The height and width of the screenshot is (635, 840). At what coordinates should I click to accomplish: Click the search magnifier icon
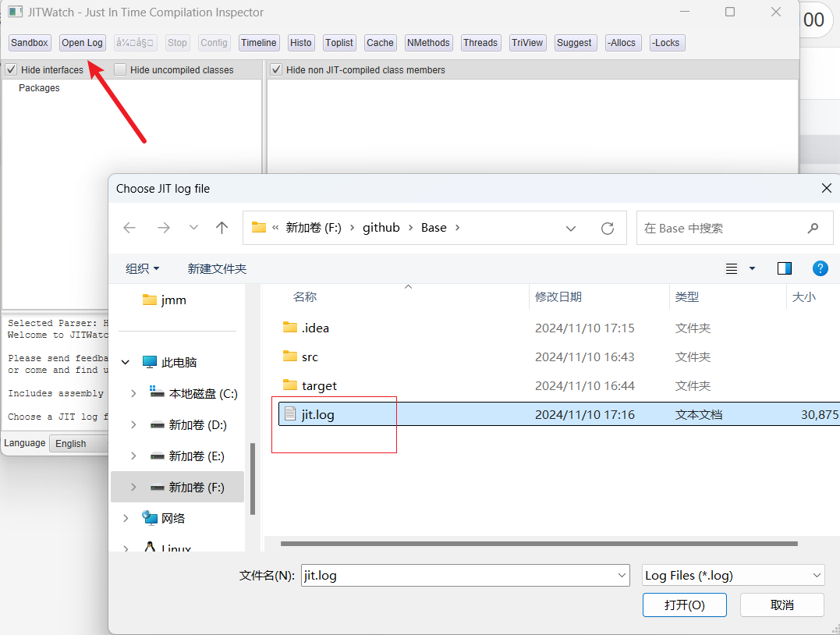tap(813, 228)
